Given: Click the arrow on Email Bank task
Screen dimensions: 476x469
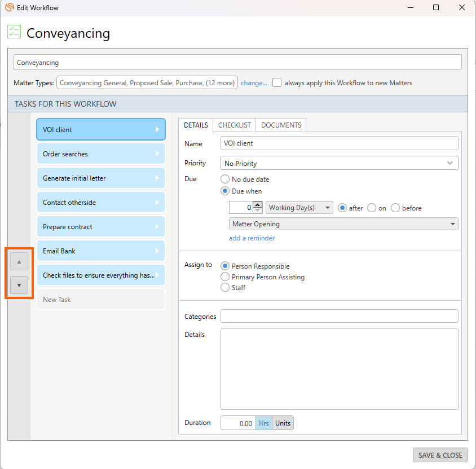Looking at the screenshot, I should click(157, 251).
